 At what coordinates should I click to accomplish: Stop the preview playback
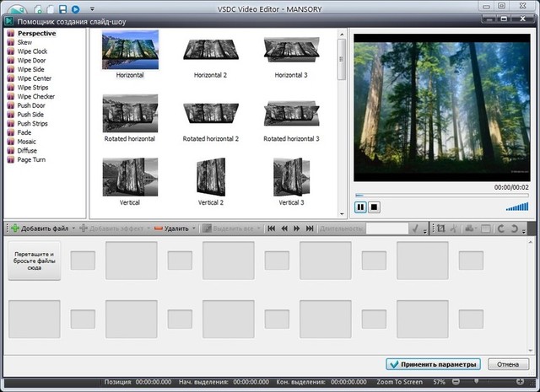pyautogui.click(x=374, y=207)
